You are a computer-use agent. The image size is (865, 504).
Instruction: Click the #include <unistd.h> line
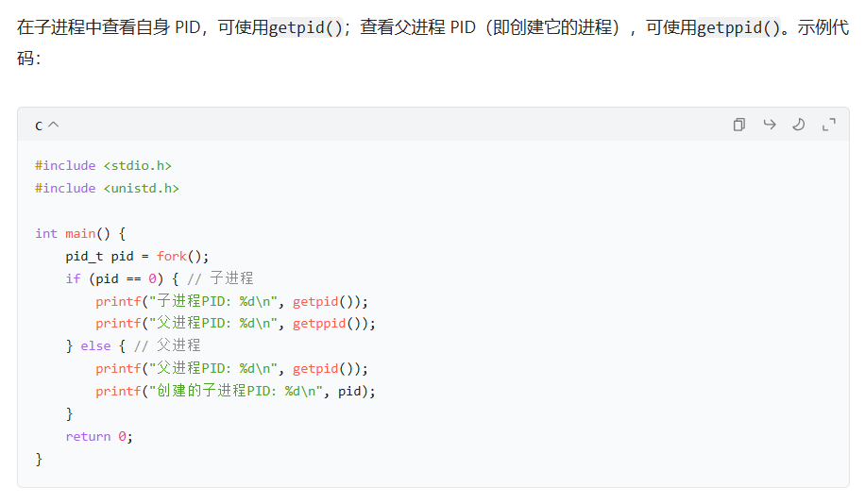click(107, 188)
